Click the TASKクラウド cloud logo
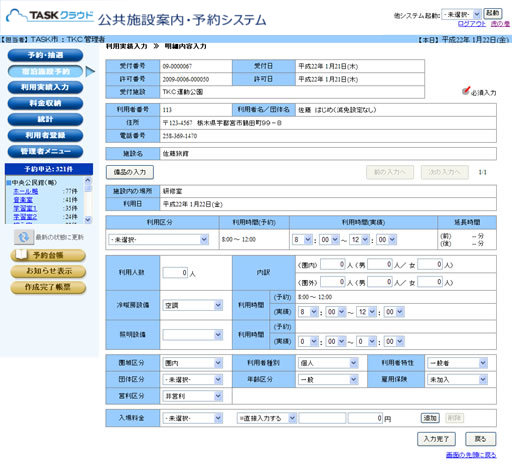The height and width of the screenshot is (472, 512). coord(50,16)
